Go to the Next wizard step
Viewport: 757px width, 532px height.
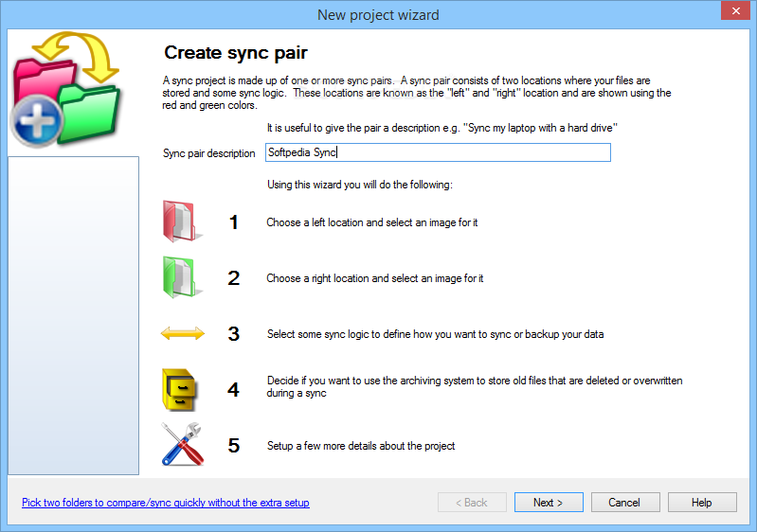tap(549, 502)
